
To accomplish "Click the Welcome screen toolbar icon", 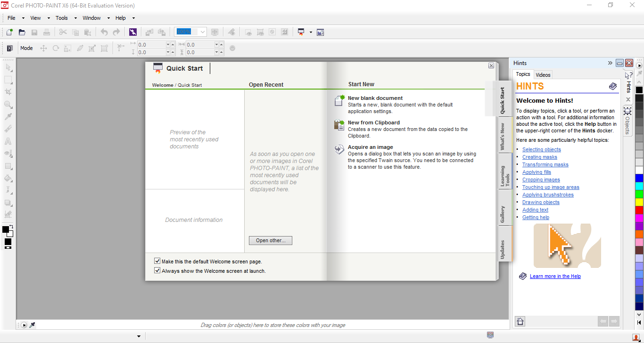I will click(x=321, y=32).
